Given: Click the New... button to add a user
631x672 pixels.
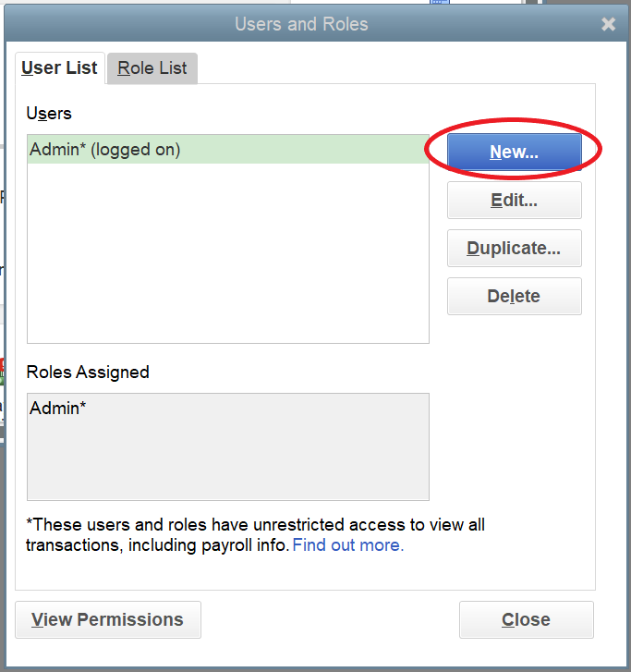Looking at the screenshot, I should pyautogui.click(x=514, y=153).
